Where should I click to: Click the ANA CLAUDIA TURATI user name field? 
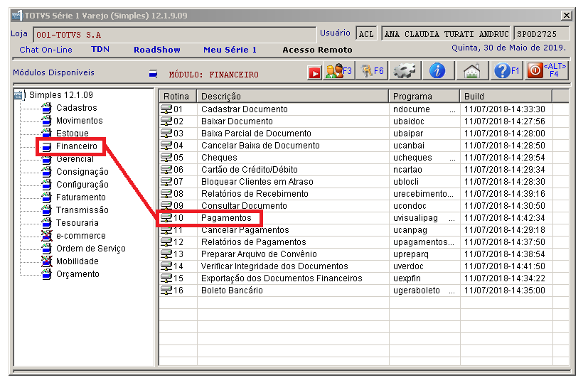[x=446, y=33]
